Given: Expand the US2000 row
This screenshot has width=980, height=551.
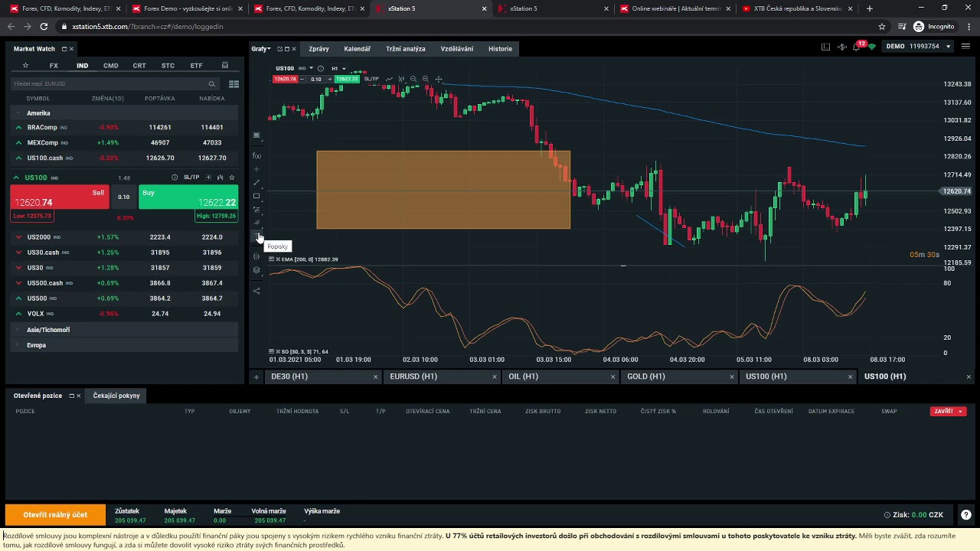Looking at the screenshot, I should (18, 237).
